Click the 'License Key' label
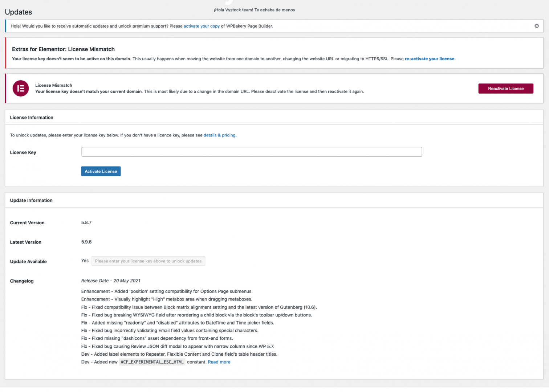The image size is (549, 392). (23, 153)
